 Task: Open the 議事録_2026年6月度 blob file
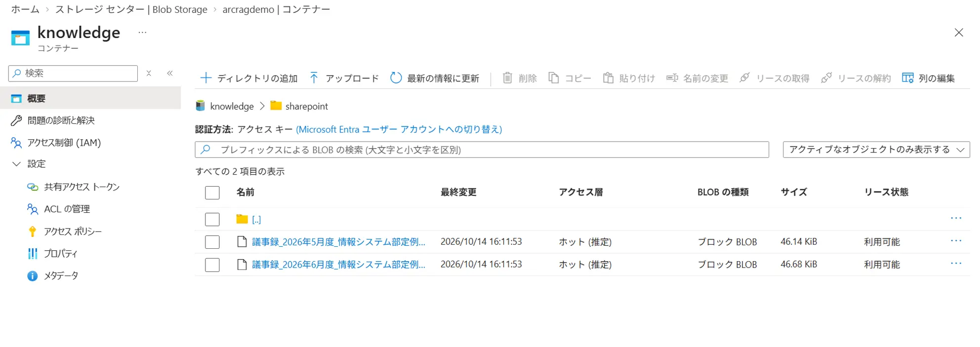click(x=338, y=265)
